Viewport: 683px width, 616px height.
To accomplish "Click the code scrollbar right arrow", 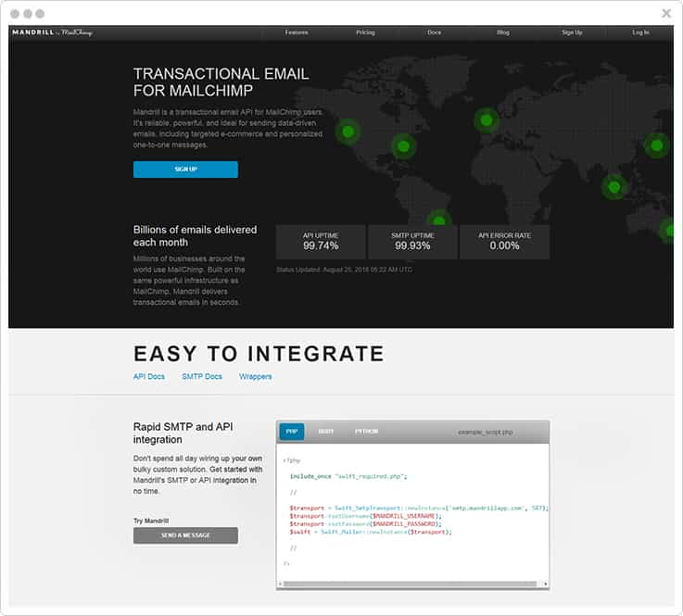I will pos(545,584).
